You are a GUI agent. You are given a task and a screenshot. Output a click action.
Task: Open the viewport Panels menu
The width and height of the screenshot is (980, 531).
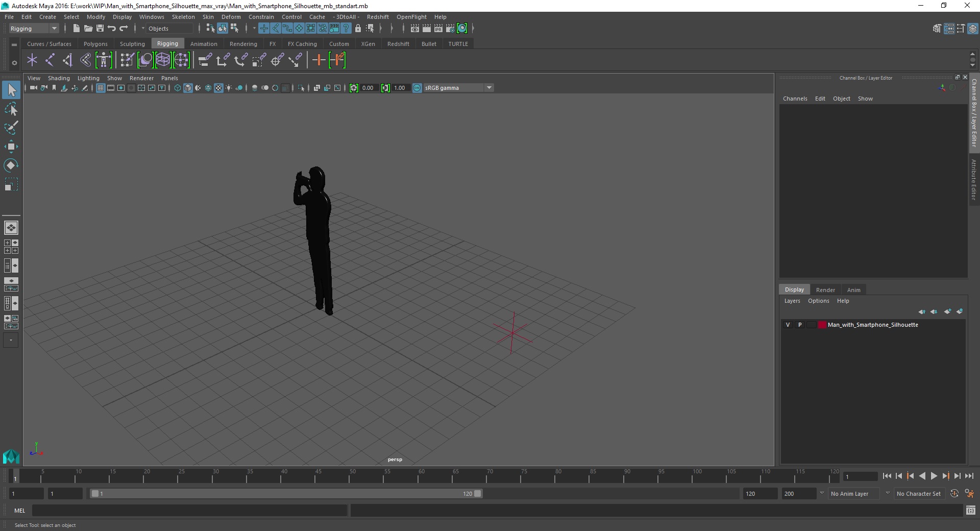[169, 78]
